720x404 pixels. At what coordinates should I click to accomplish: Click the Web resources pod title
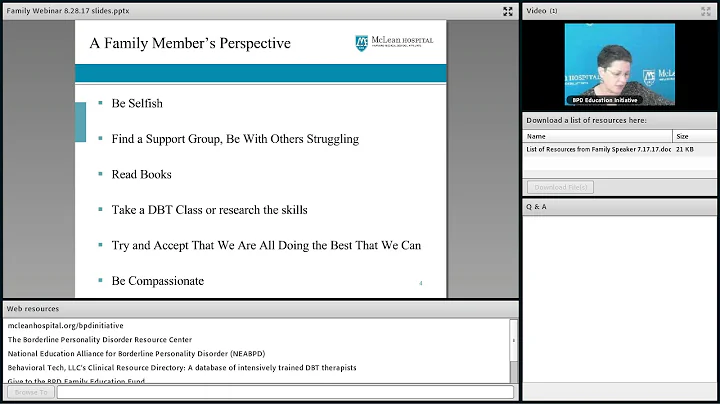pyautogui.click(x=33, y=309)
